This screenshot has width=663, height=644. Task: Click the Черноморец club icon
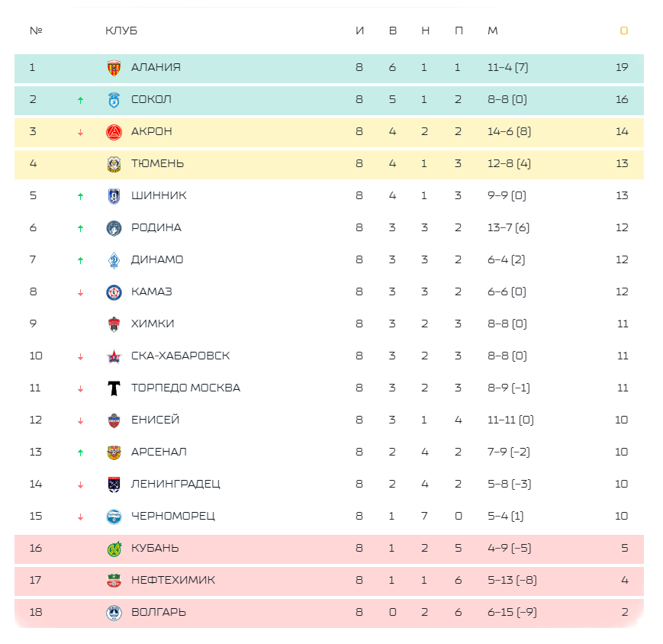[114, 517]
